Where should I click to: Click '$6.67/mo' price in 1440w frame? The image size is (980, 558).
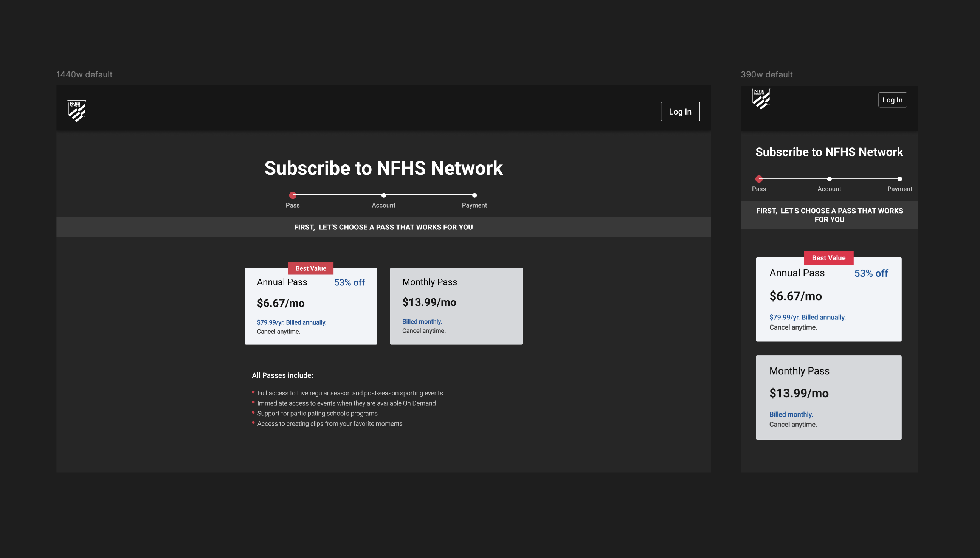tap(281, 303)
